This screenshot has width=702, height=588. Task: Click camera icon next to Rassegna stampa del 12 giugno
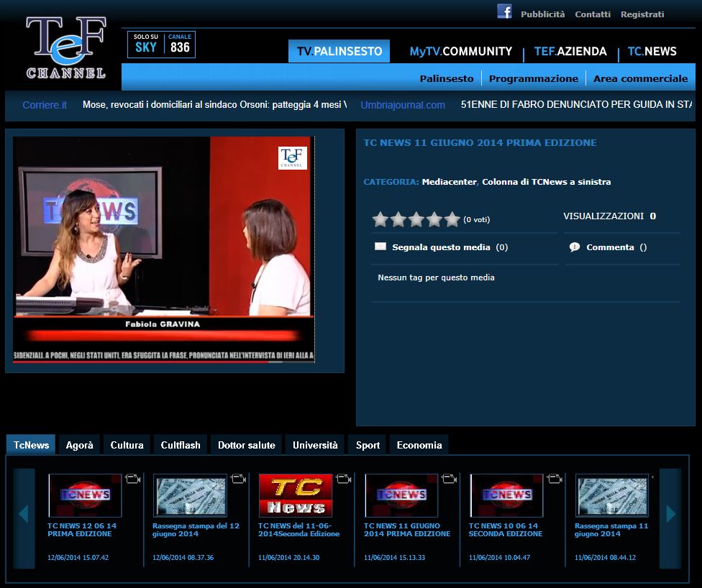tap(238, 479)
